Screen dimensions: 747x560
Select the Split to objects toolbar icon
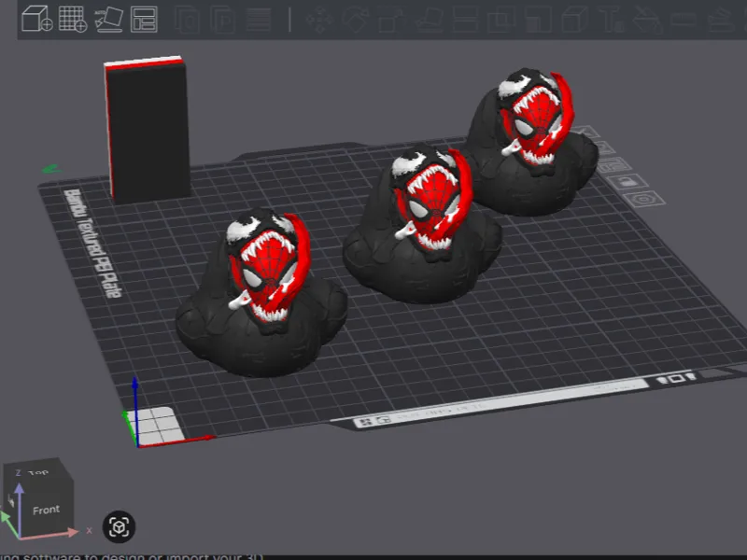[x=187, y=20]
